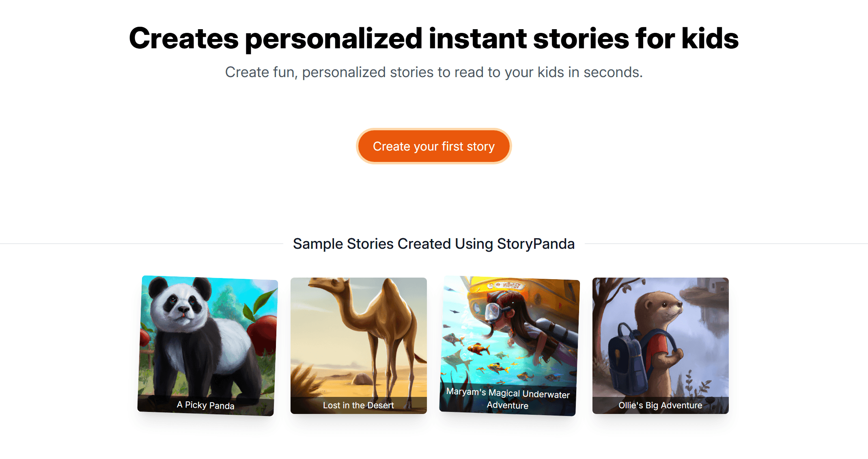Screen dimensions: 868x459
Task: Click the main headline about personalized stories
Action: click(433, 39)
